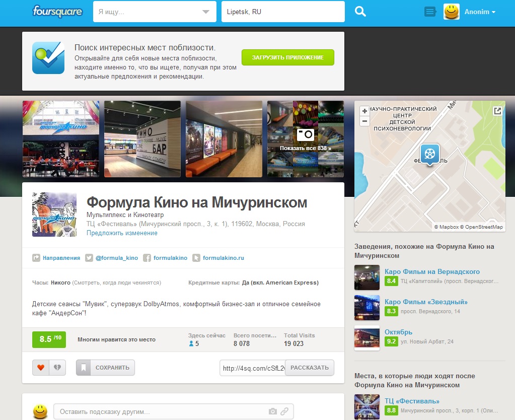
Task: Click the venue logo image beside the title
Action: point(54,215)
